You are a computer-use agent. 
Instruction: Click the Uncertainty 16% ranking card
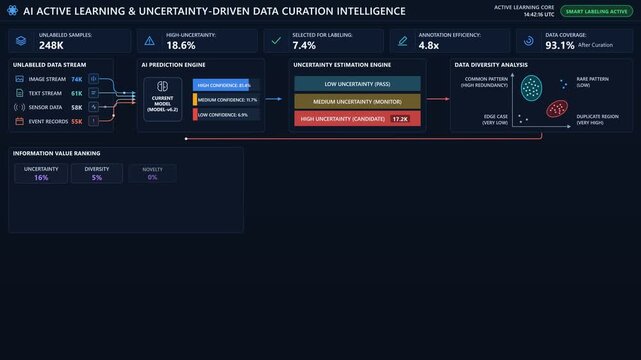pos(41,173)
